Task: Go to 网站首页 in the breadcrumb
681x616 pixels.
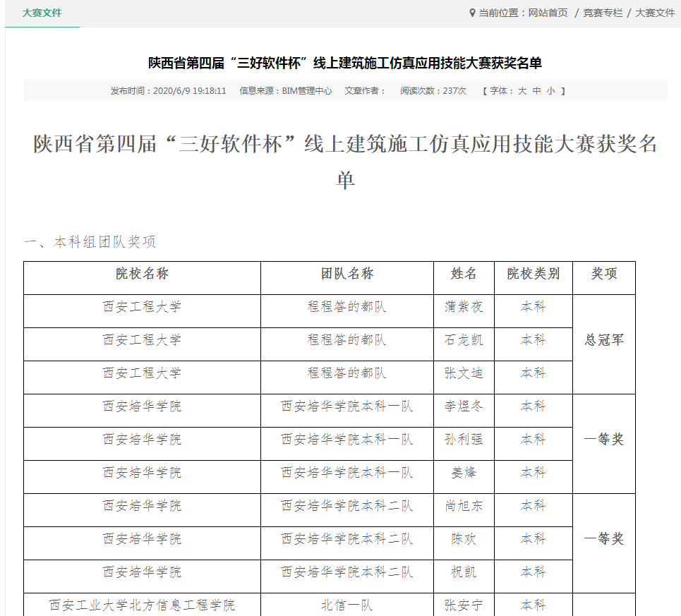Action: [x=548, y=13]
